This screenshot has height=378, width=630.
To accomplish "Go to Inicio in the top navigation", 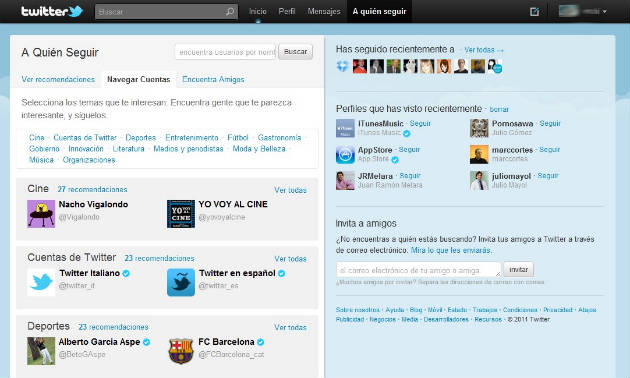I will (x=258, y=12).
